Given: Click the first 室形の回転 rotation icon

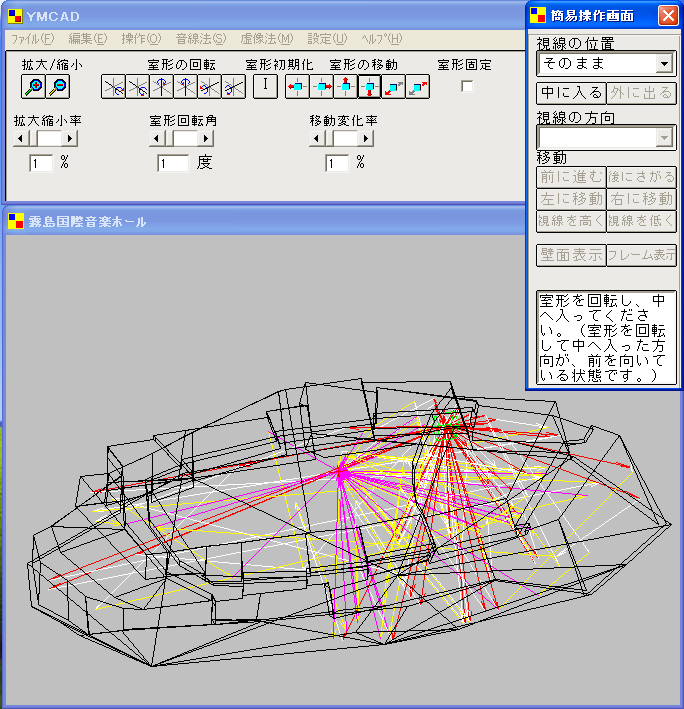Looking at the screenshot, I should pyautogui.click(x=113, y=86).
